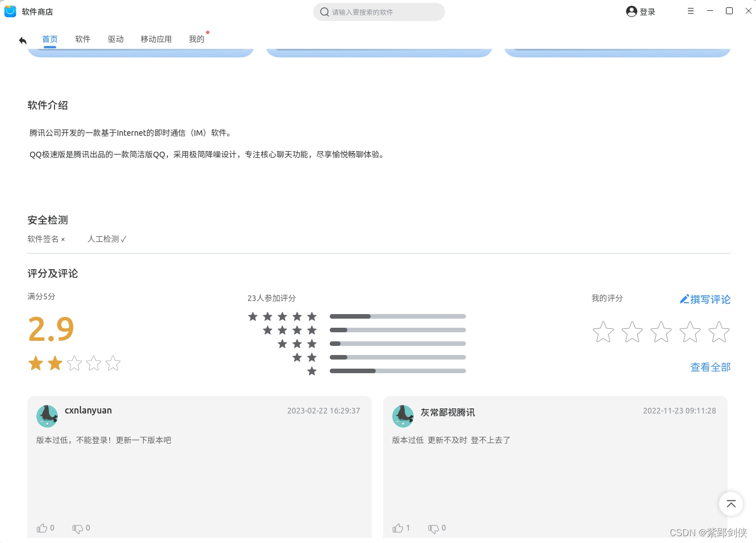Switch to the 首页 tab
This screenshot has height=543, width=756.
50,39
